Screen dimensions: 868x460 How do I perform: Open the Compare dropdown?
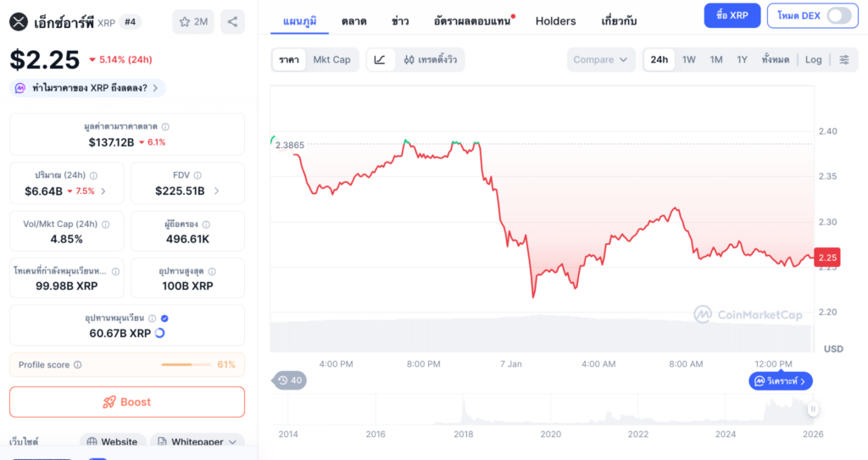(600, 59)
